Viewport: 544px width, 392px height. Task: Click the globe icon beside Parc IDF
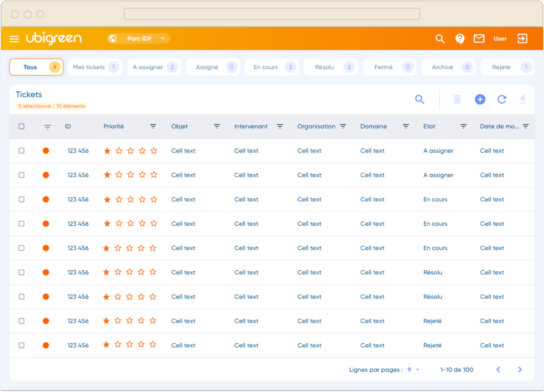tap(113, 39)
